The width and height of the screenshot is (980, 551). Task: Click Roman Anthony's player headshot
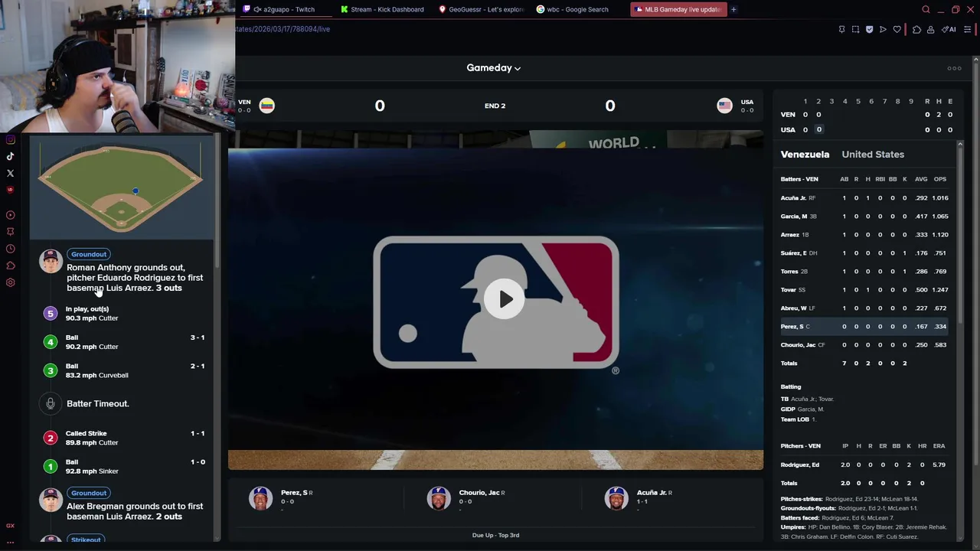point(51,261)
